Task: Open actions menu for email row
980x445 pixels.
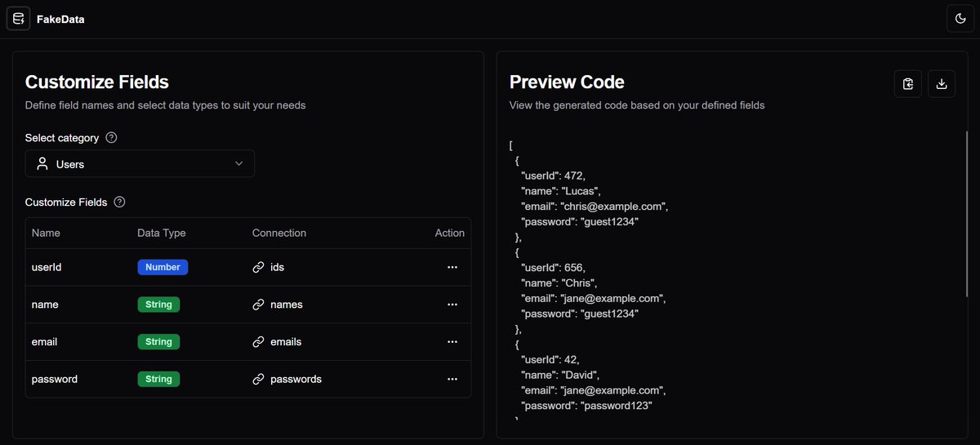Action: point(452,342)
